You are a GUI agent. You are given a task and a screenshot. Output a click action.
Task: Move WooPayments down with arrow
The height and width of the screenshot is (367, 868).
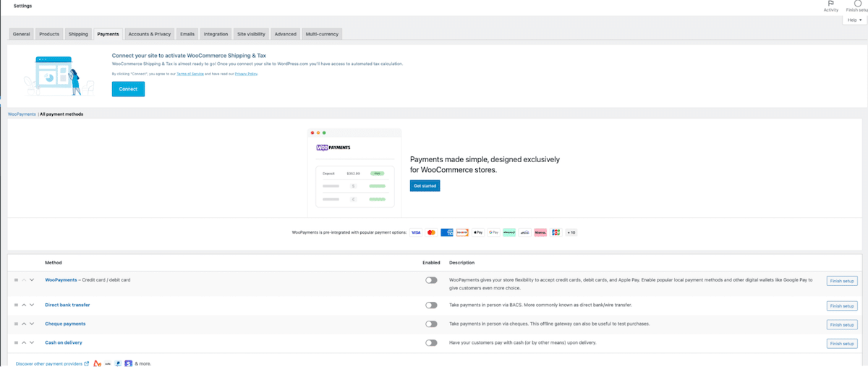32,279
